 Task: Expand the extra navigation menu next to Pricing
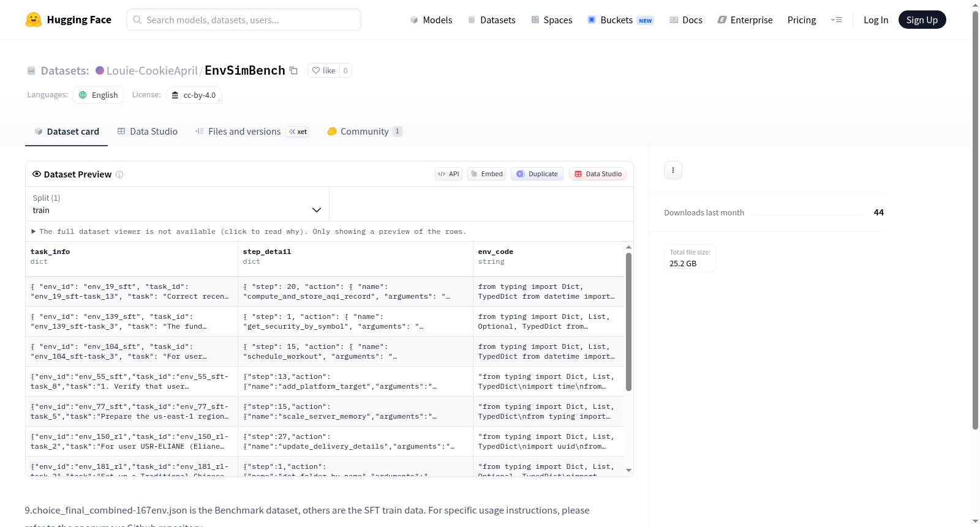(836, 20)
